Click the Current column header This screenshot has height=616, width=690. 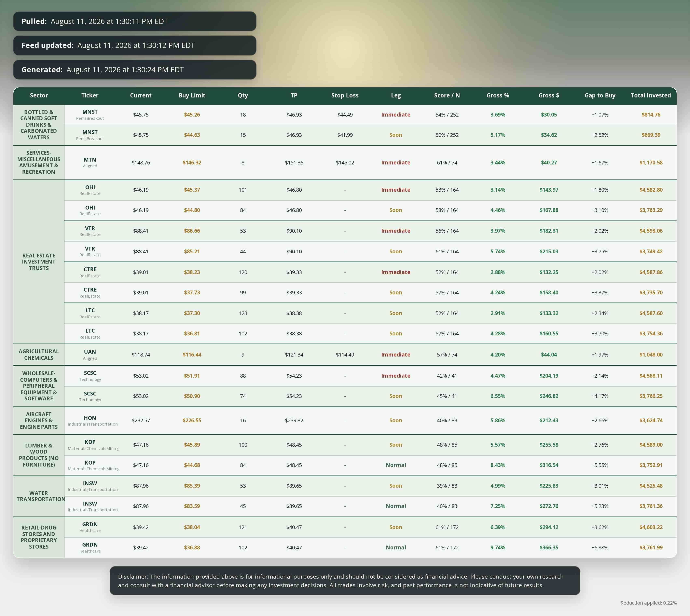(x=141, y=95)
